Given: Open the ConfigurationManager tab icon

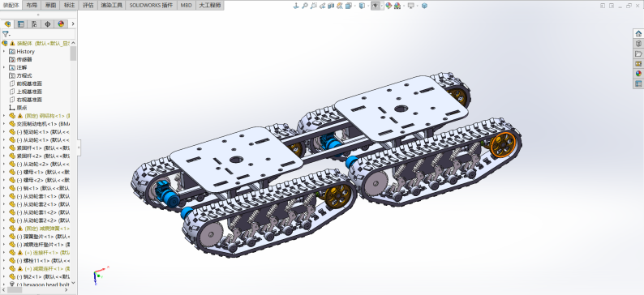Looking at the screenshot, I should tap(34, 24).
